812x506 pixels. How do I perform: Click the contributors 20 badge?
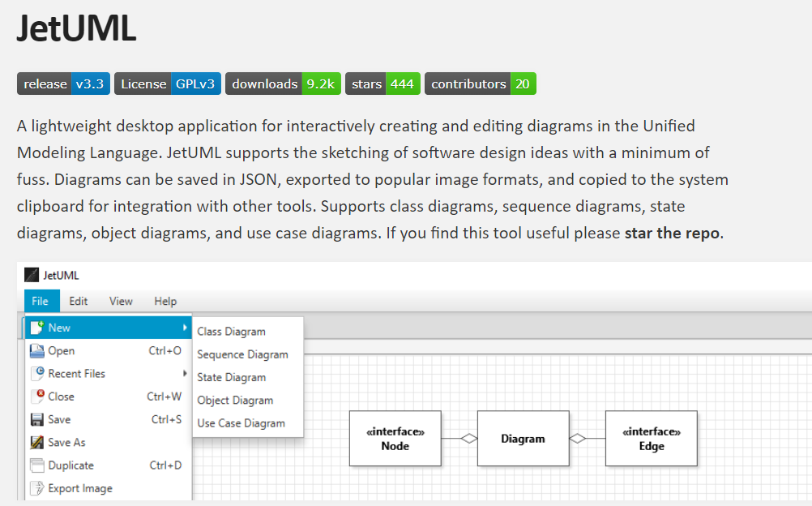[x=481, y=84]
